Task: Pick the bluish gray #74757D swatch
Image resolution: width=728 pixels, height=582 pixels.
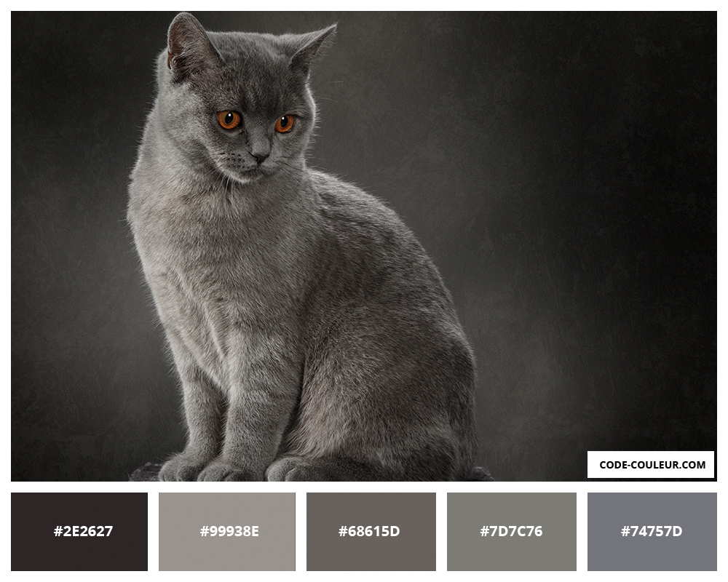Action: coord(652,531)
